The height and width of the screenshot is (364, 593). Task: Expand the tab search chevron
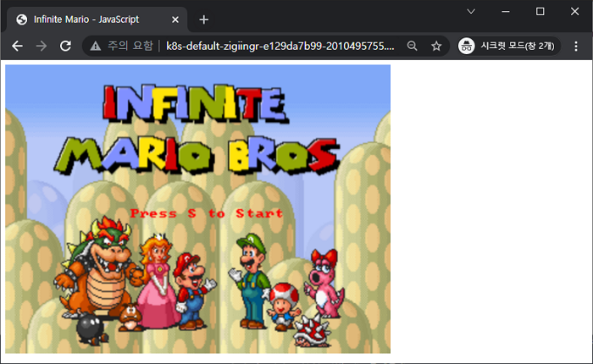point(471,11)
